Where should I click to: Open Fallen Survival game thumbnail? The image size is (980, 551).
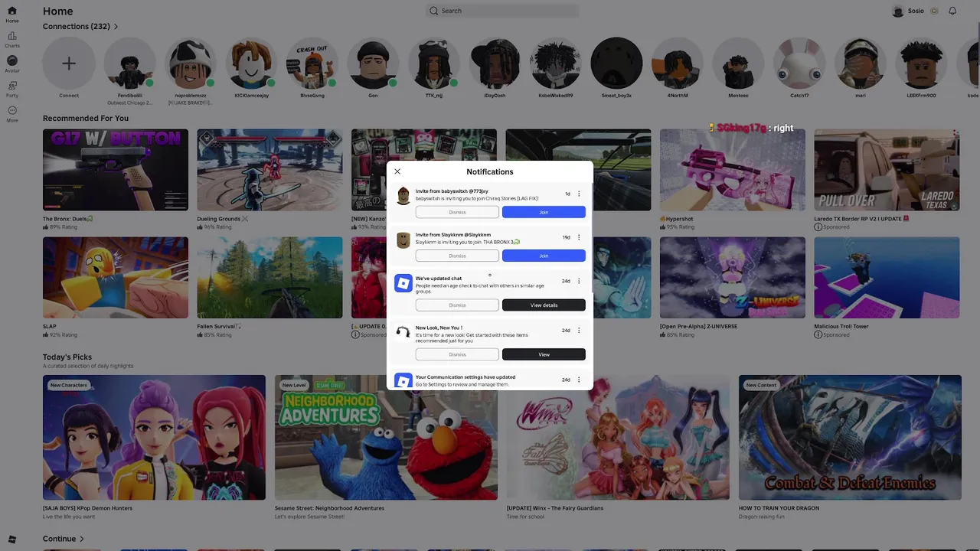[x=269, y=278]
